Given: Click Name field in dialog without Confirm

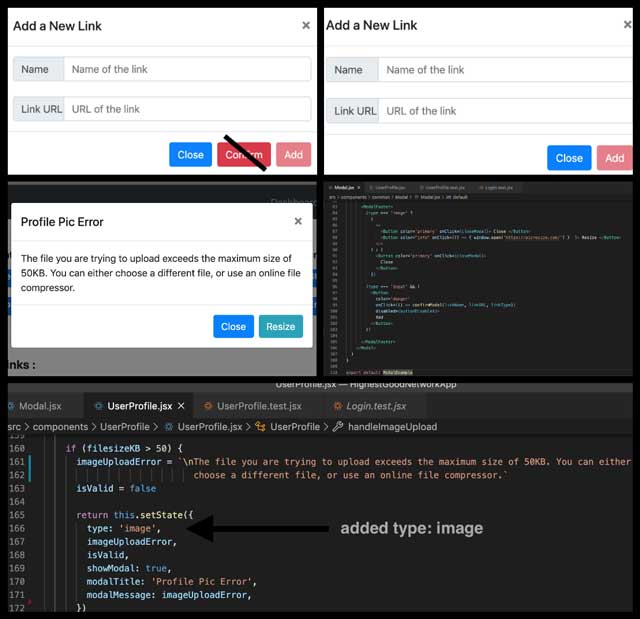Looking at the screenshot, I should point(503,70).
